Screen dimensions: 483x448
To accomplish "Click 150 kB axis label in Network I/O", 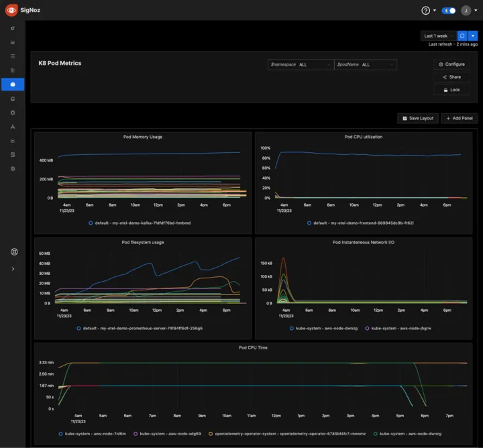I will pos(266,264).
